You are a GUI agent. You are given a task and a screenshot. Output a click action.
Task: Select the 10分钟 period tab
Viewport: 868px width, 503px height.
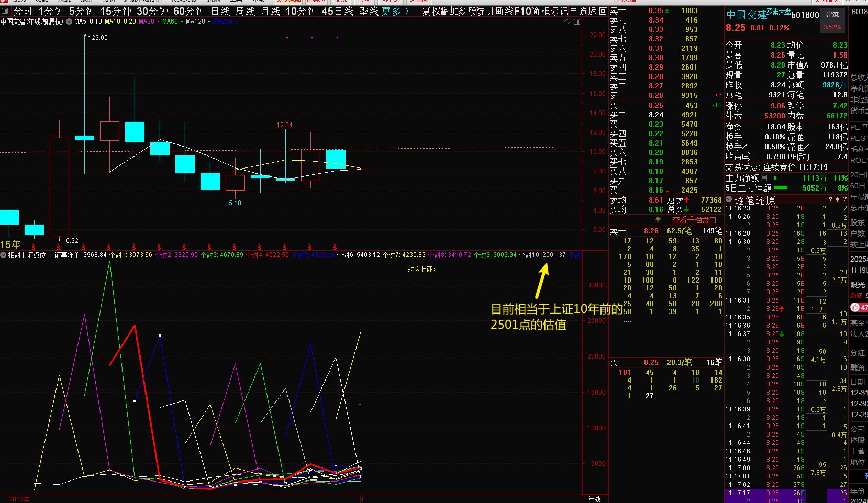click(x=301, y=11)
